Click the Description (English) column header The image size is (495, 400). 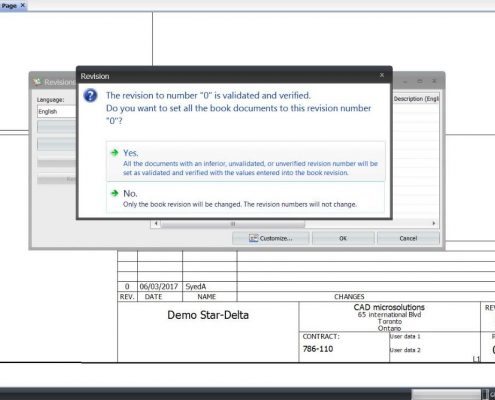coord(416,99)
